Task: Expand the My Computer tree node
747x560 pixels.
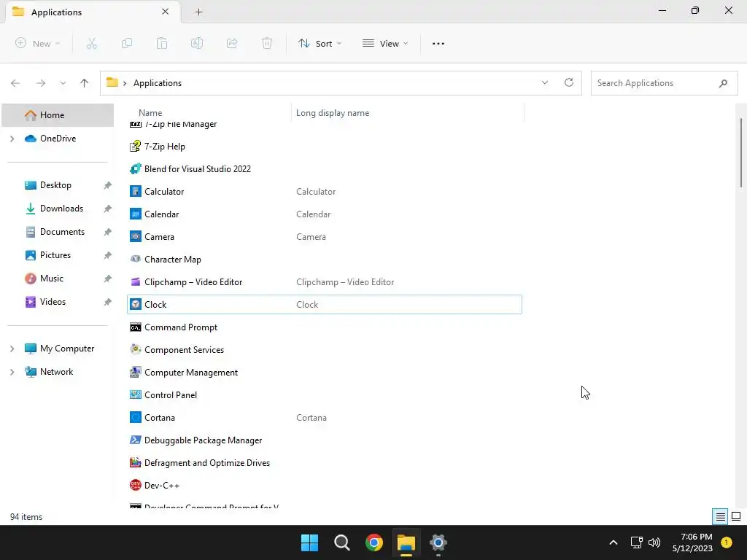Action: click(x=12, y=349)
